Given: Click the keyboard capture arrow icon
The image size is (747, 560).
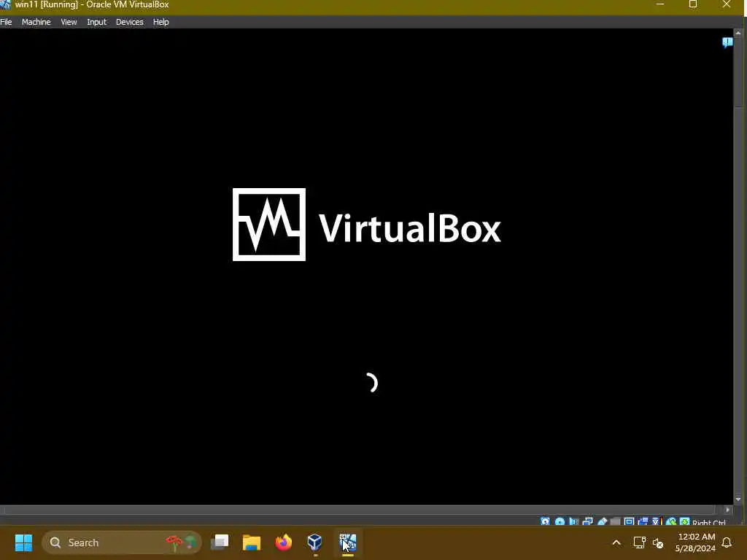Looking at the screenshot, I should (x=685, y=522).
